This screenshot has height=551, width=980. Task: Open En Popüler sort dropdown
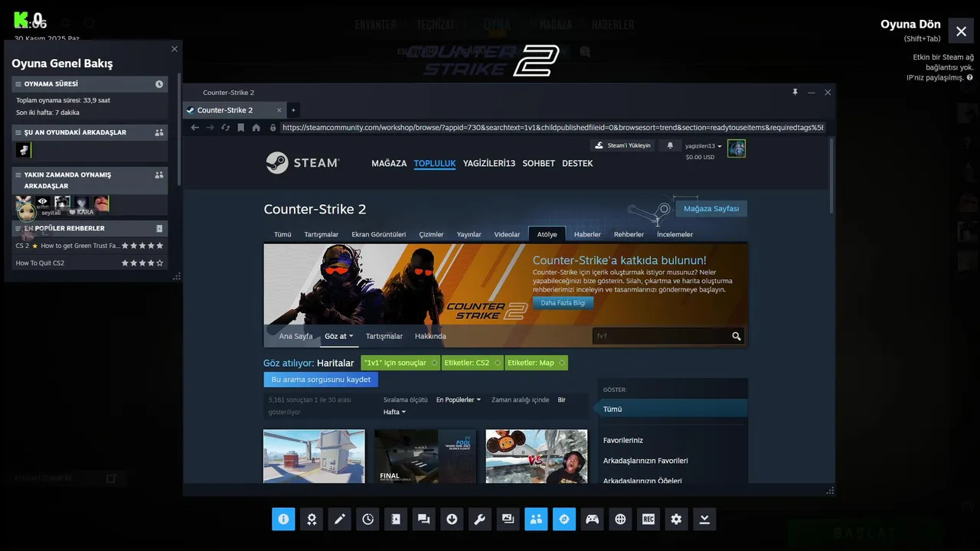(x=459, y=399)
